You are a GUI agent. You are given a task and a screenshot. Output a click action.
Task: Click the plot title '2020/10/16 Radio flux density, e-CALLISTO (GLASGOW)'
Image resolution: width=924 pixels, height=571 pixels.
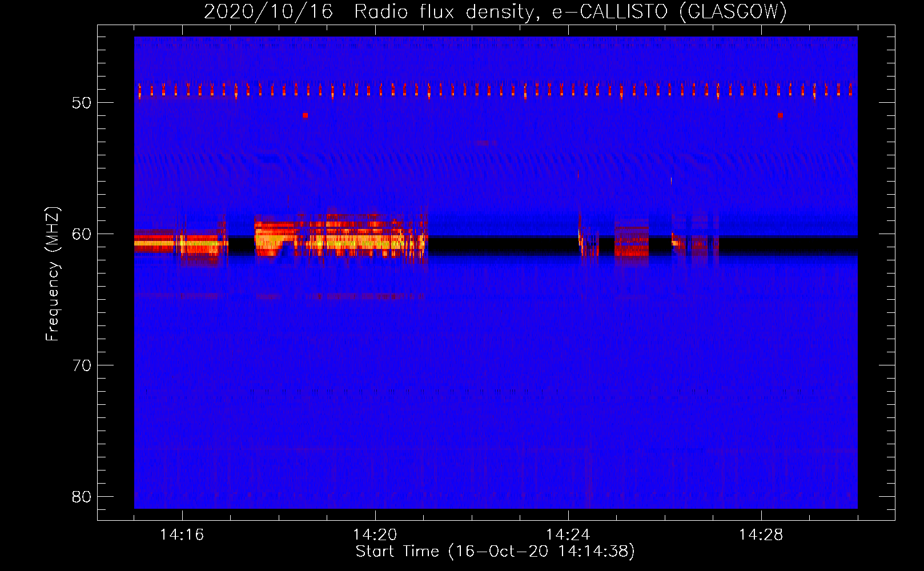click(495, 11)
